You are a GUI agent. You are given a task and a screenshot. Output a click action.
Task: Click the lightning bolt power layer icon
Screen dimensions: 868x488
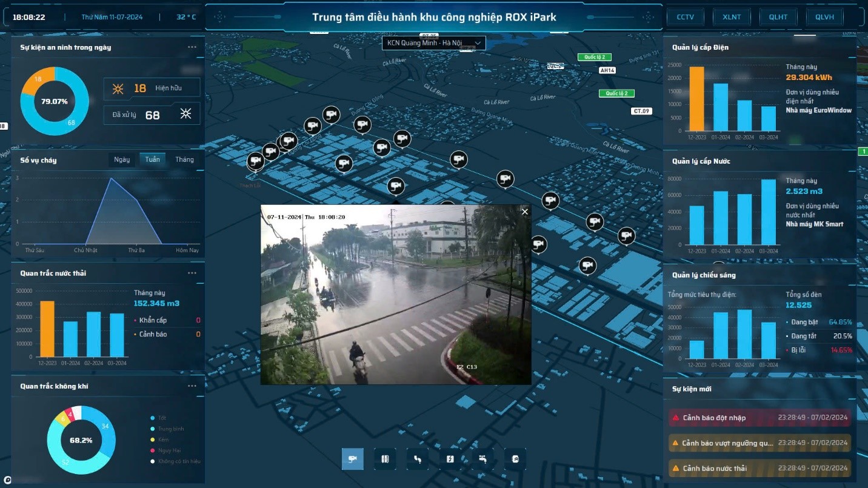click(450, 459)
